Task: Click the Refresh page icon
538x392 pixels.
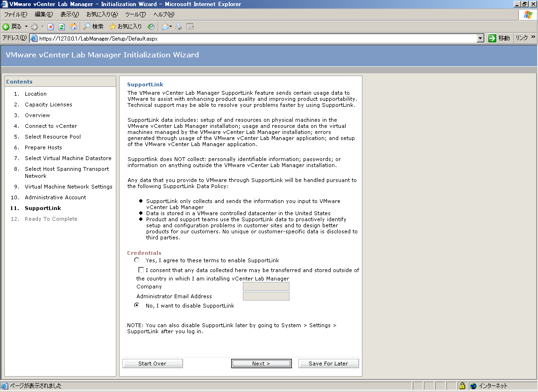Action: coord(62,27)
